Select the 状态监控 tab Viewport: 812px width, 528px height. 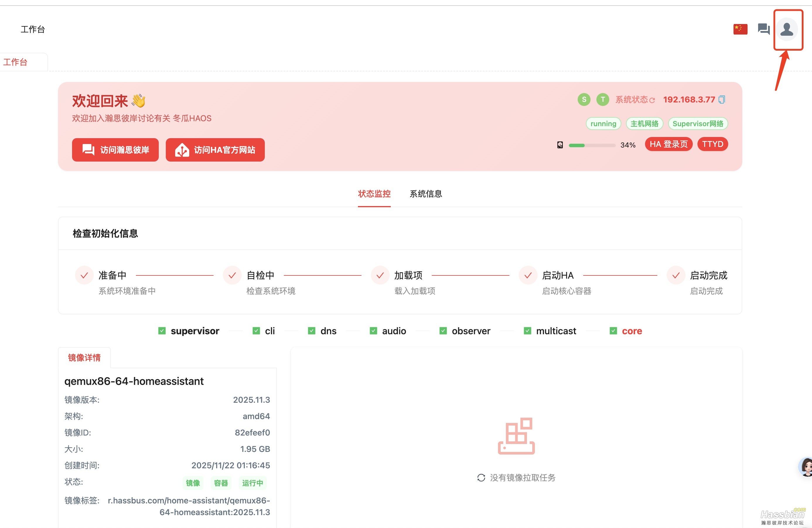click(374, 194)
